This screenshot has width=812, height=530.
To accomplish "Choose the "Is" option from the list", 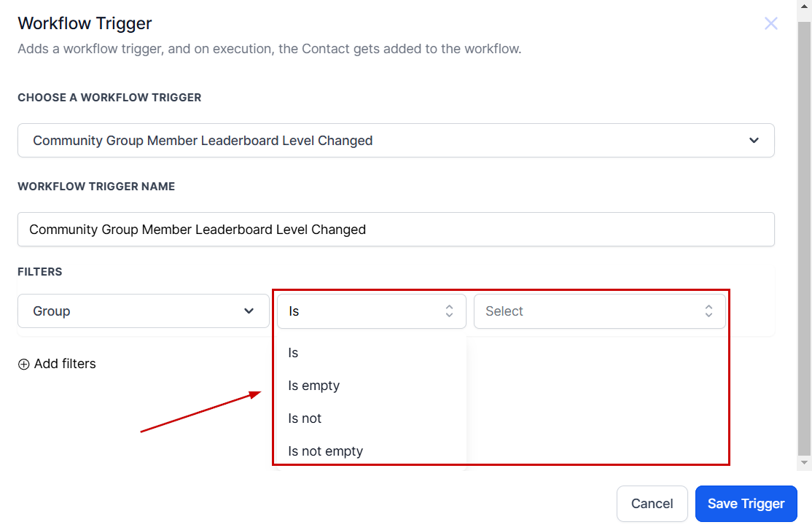I will point(294,353).
